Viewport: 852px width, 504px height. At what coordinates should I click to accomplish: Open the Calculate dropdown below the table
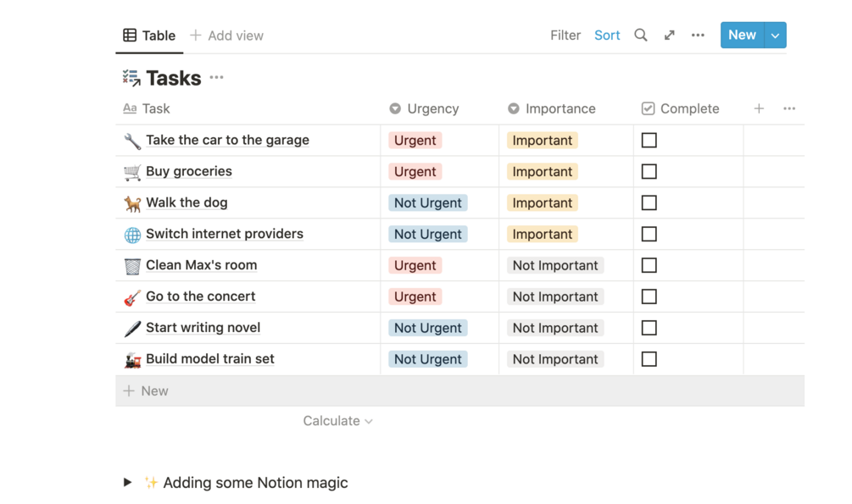[337, 421]
